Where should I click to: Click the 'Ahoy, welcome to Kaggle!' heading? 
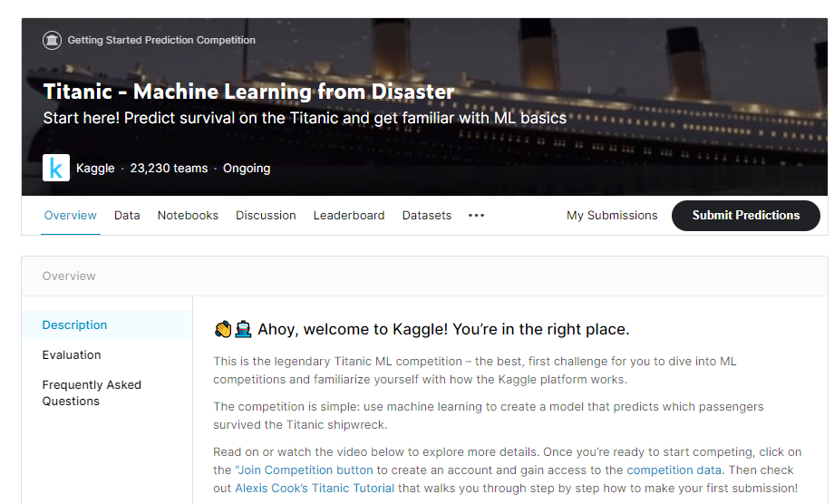click(443, 330)
